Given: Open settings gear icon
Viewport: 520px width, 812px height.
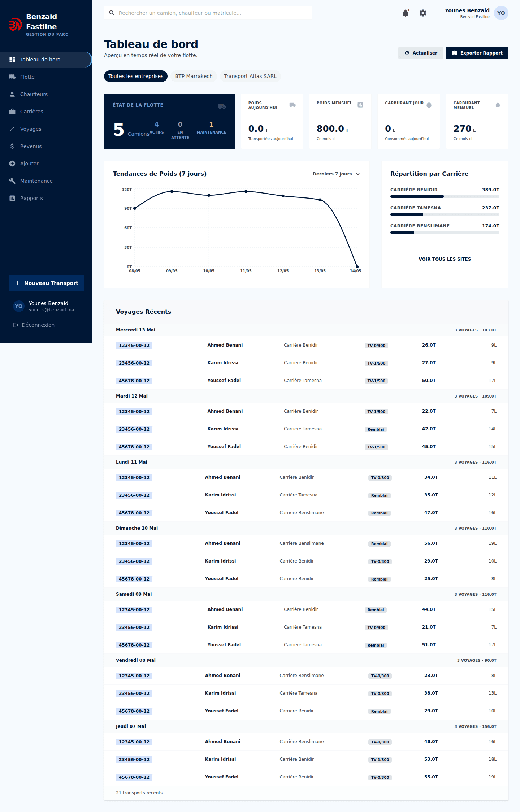Looking at the screenshot, I should tap(423, 13).
